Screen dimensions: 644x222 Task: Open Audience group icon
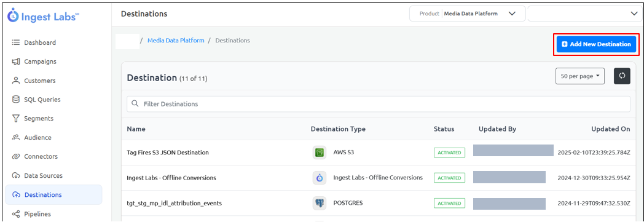16,137
